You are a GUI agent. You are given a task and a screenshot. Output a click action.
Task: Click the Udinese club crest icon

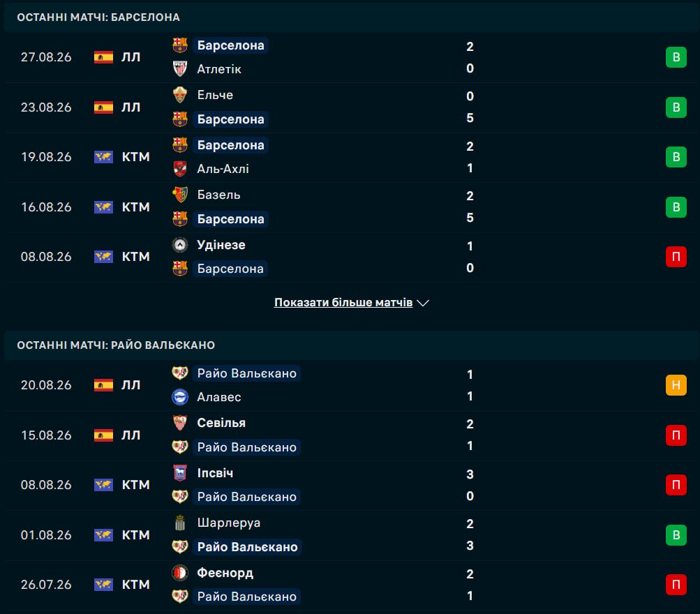pos(180,244)
